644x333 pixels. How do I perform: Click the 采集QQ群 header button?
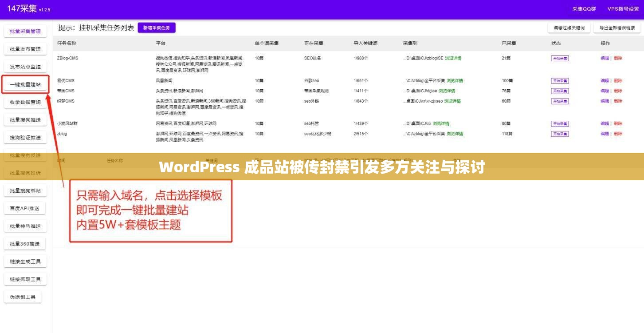click(x=584, y=9)
